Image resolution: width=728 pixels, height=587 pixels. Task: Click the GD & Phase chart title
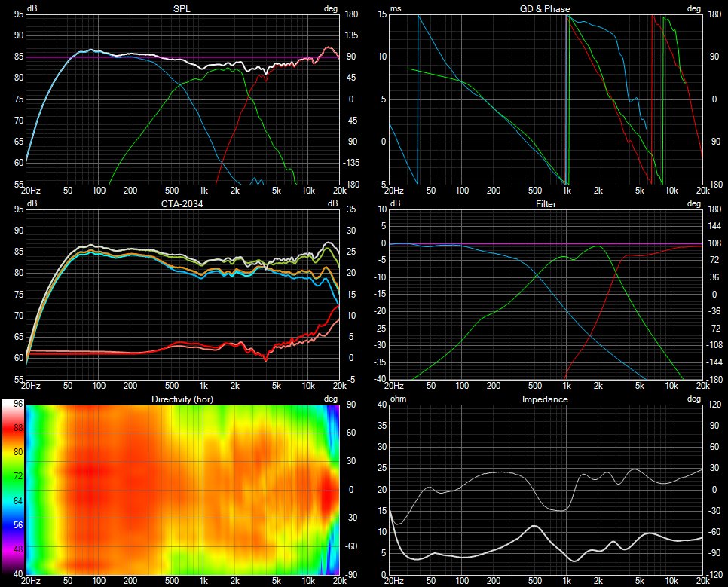(545, 8)
